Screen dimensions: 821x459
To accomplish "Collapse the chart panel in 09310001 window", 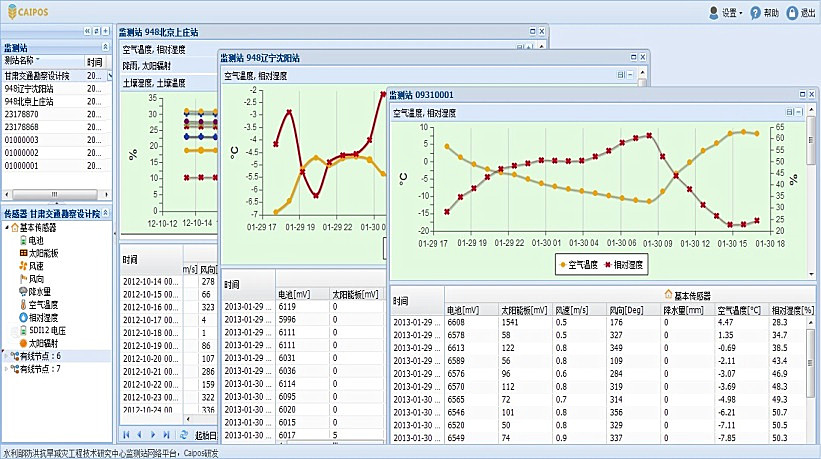I will (798, 112).
